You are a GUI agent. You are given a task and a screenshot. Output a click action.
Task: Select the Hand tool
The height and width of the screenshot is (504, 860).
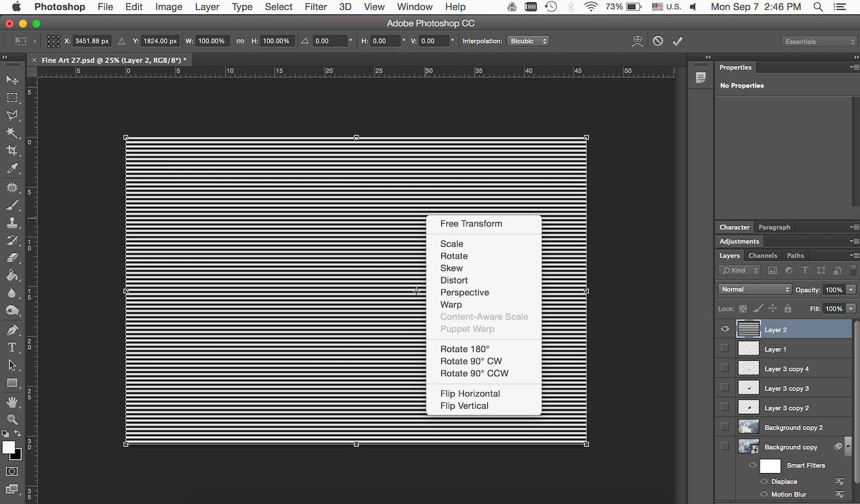(x=12, y=402)
